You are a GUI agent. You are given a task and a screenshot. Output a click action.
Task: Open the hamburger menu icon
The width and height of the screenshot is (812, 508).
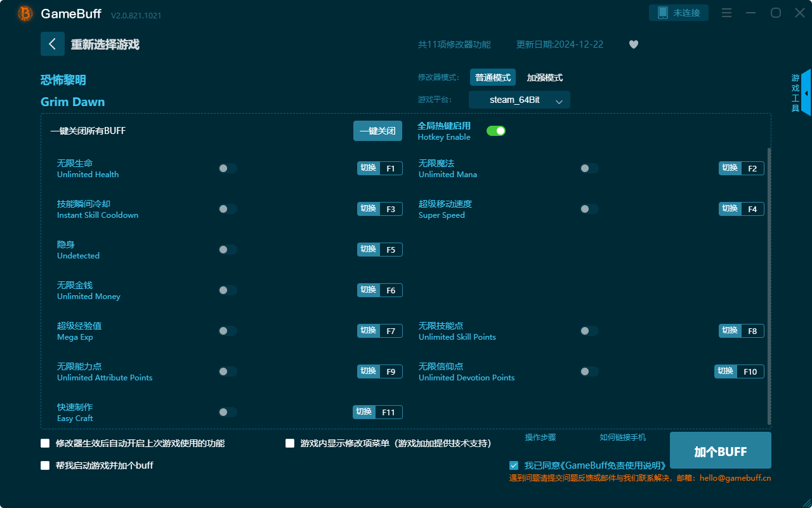pyautogui.click(x=726, y=13)
